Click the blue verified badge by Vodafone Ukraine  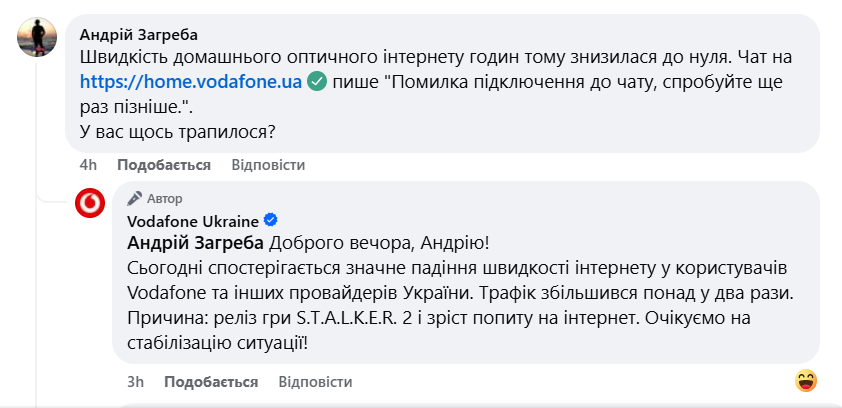(270, 220)
